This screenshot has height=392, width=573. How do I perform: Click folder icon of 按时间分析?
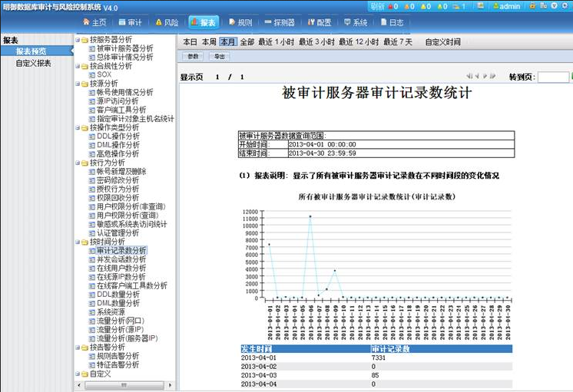[84, 242]
